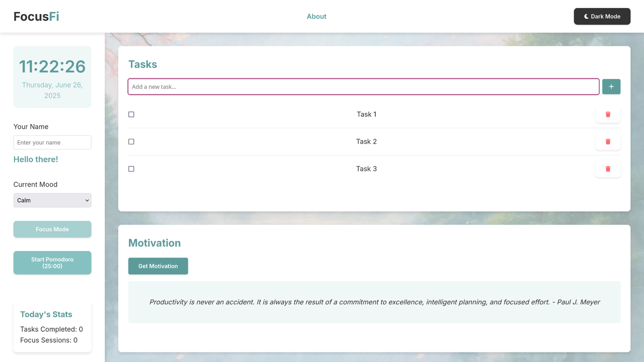Open the About page link

pos(316,16)
